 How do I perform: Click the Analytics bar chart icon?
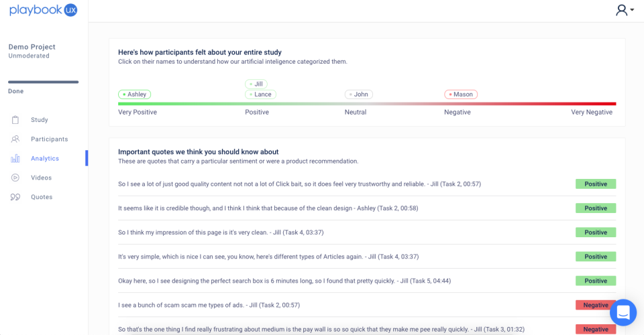click(15, 159)
